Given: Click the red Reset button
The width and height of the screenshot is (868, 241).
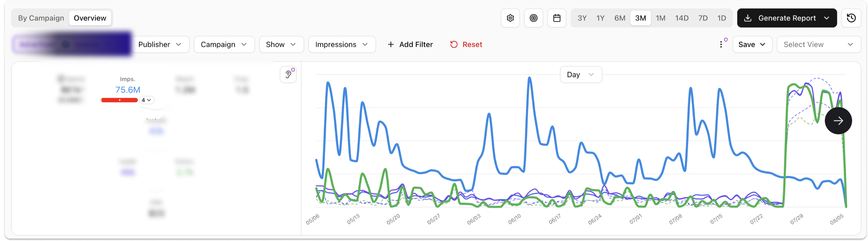Looking at the screenshot, I should coord(466,44).
